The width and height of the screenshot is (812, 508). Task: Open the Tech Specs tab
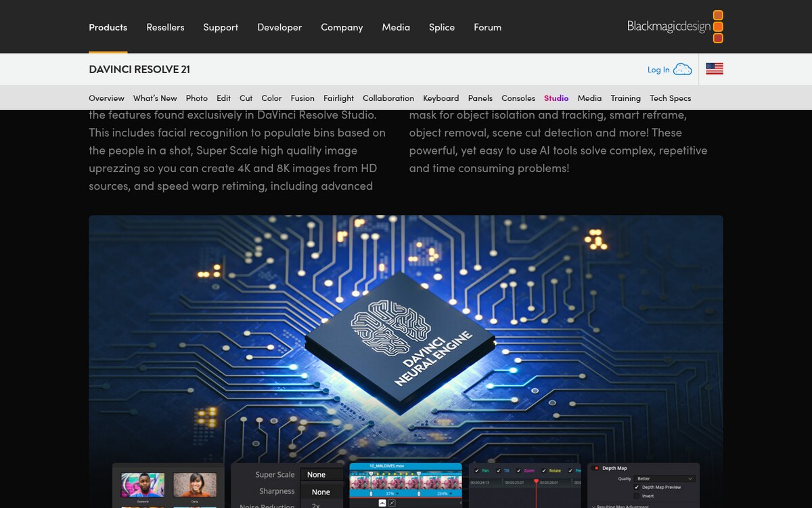[670, 98]
